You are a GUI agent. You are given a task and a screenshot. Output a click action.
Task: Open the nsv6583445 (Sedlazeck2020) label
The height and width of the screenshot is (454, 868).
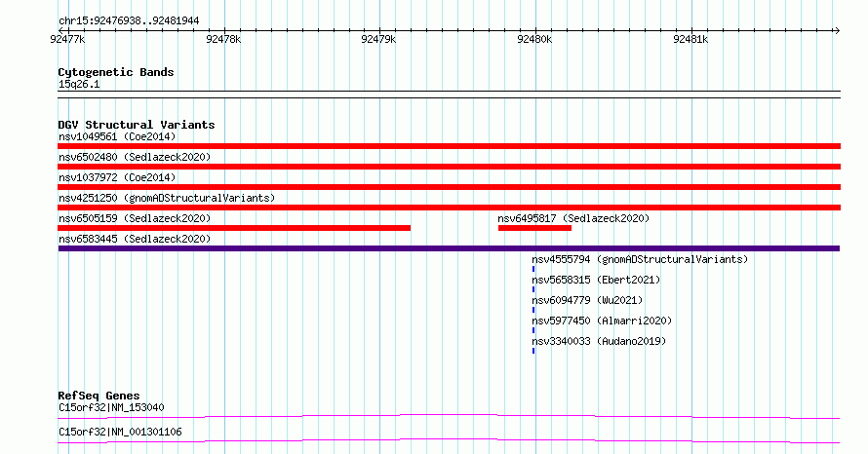pos(135,239)
